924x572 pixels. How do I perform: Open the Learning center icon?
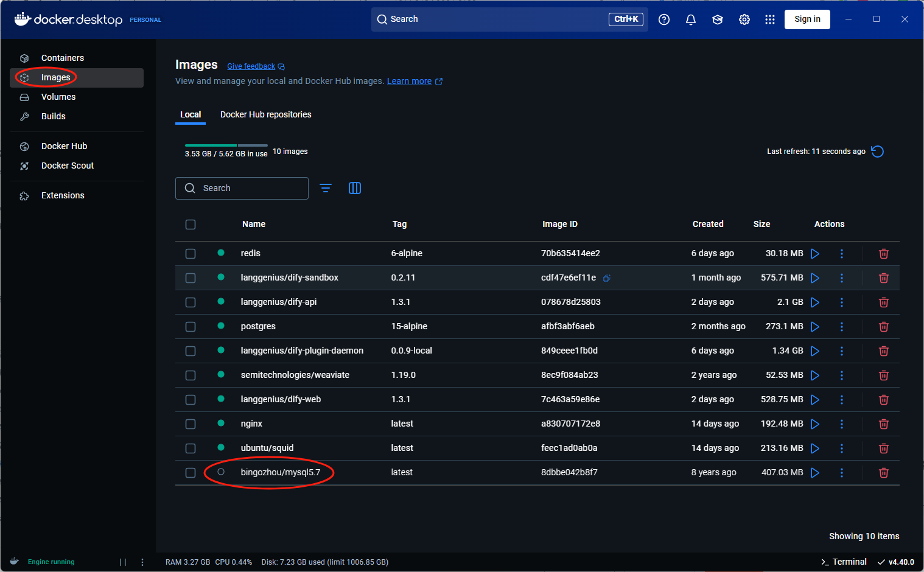point(718,19)
